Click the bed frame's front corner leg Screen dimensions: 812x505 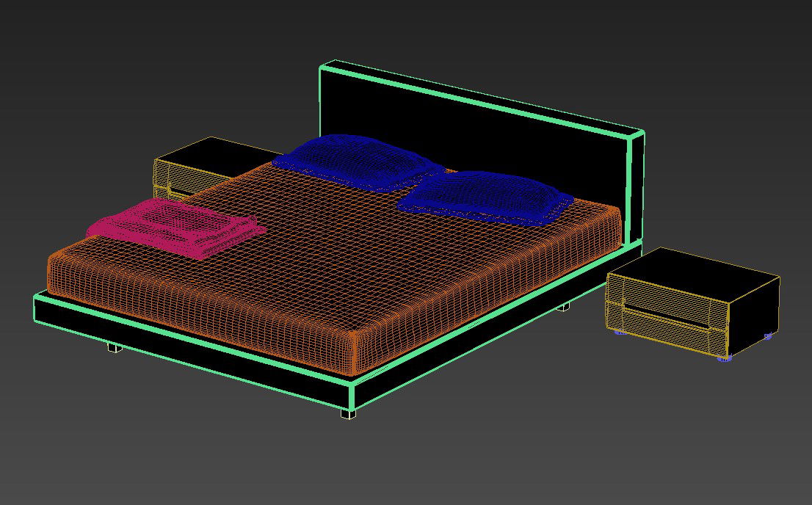pos(348,414)
